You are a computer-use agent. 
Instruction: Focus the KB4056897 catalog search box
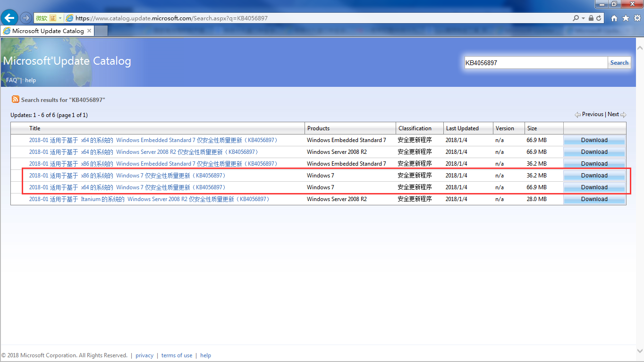(x=536, y=63)
